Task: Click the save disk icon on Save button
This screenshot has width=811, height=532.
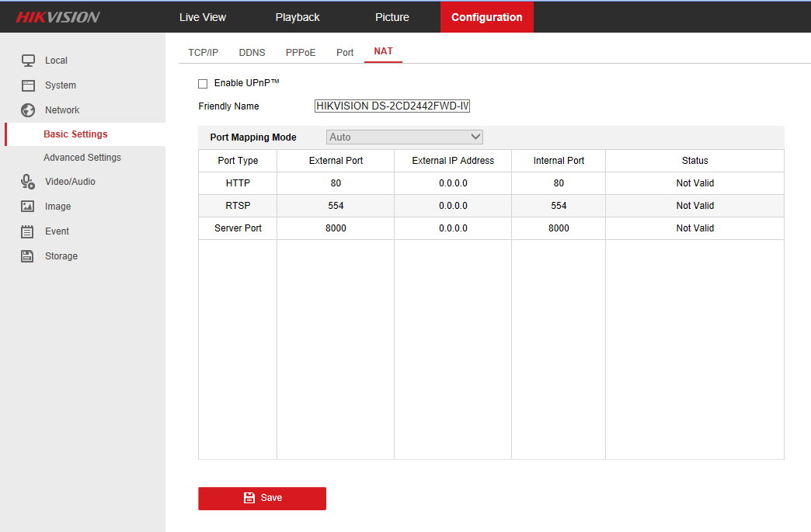Action: 249,498
